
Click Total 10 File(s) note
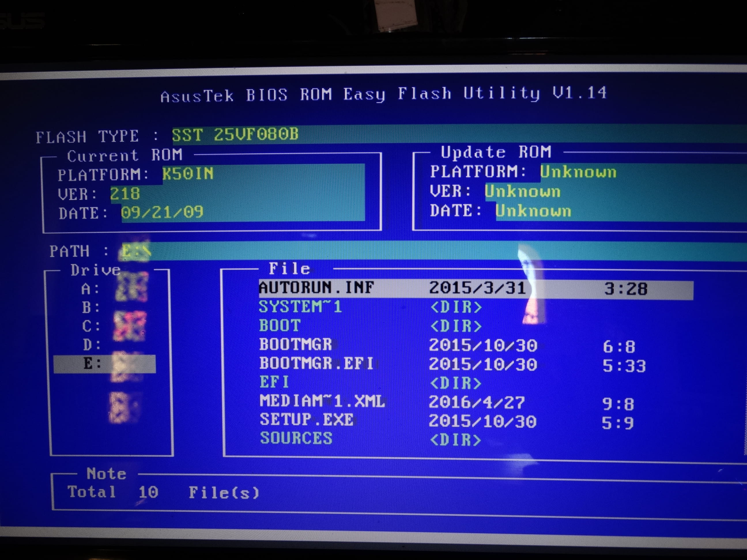[163, 493]
